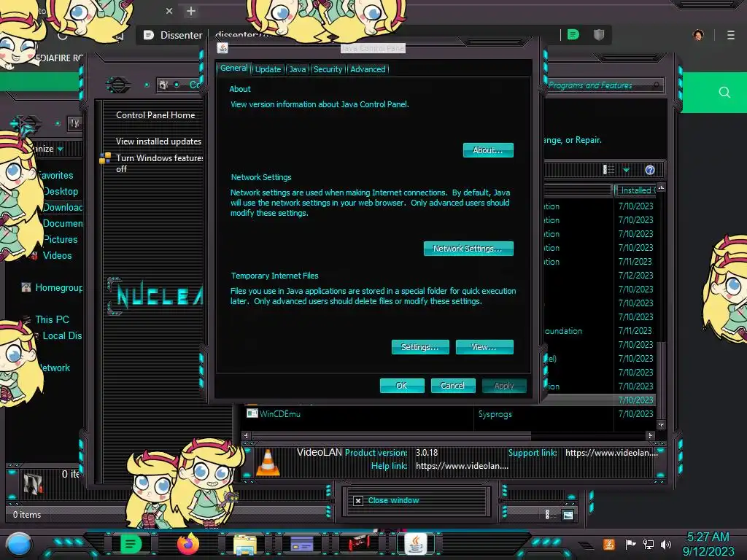Click the Java icon in dialog title bar
747x560 pixels.
pos(222,48)
